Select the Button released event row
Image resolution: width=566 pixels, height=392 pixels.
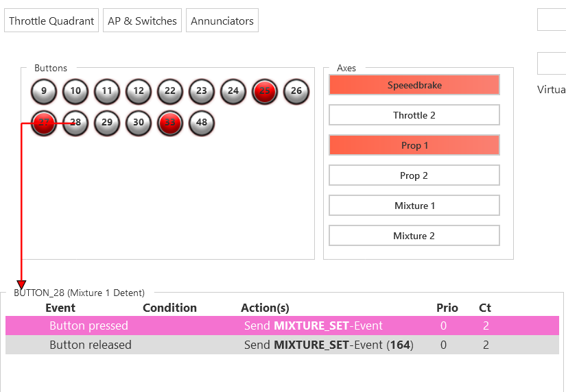click(282, 345)
